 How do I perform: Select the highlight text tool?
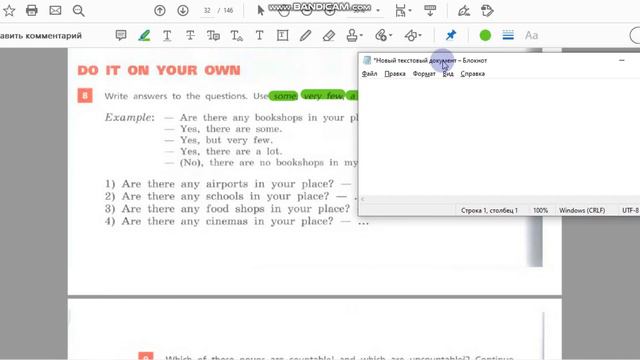[144, 36]
